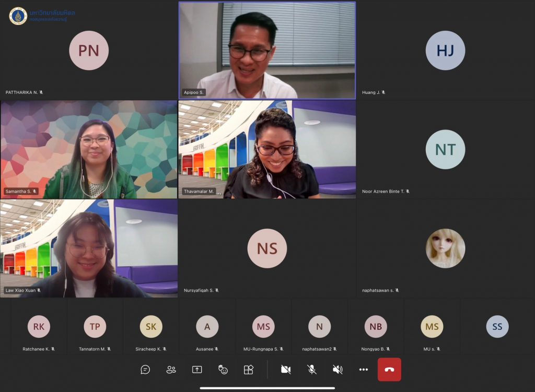This screenshot has width=535, height=392.
Task: Click the HJ avatar of Huang J.
Action: point(445,50)
